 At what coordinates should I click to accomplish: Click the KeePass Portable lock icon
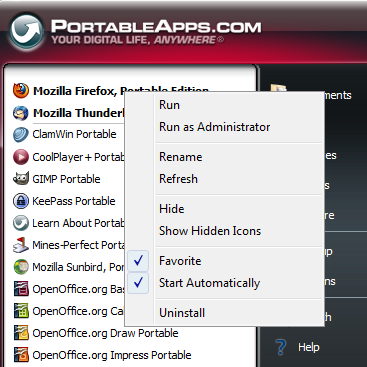[x=21, y=201]
